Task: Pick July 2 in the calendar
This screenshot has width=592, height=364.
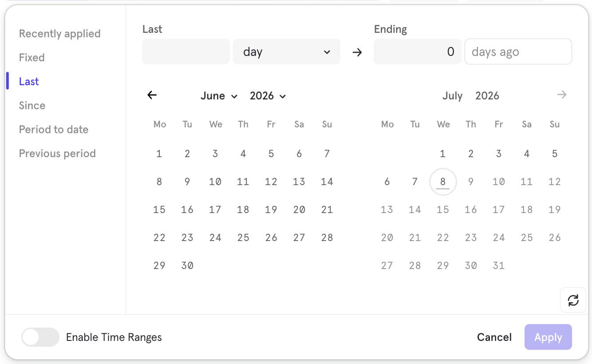Action: 471,154
